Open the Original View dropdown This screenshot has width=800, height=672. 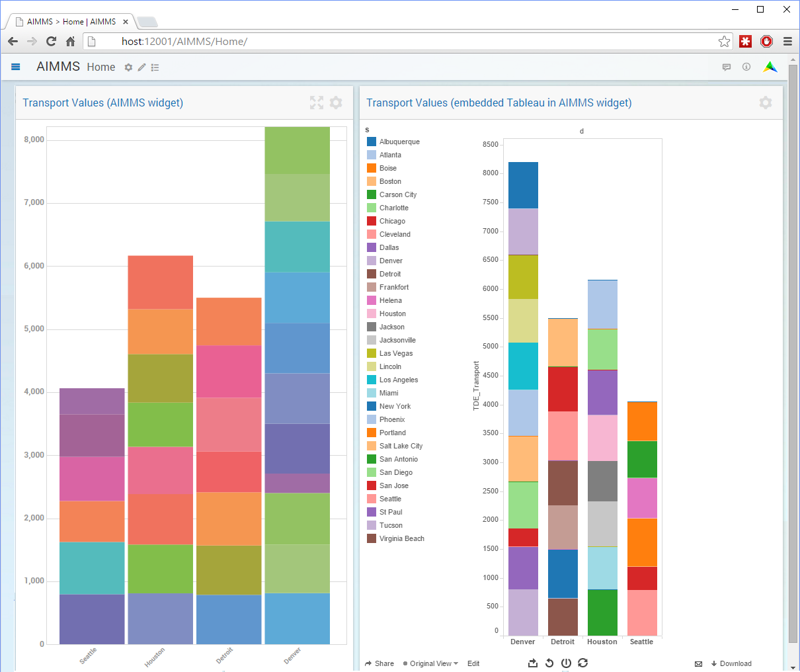[430, 663]
